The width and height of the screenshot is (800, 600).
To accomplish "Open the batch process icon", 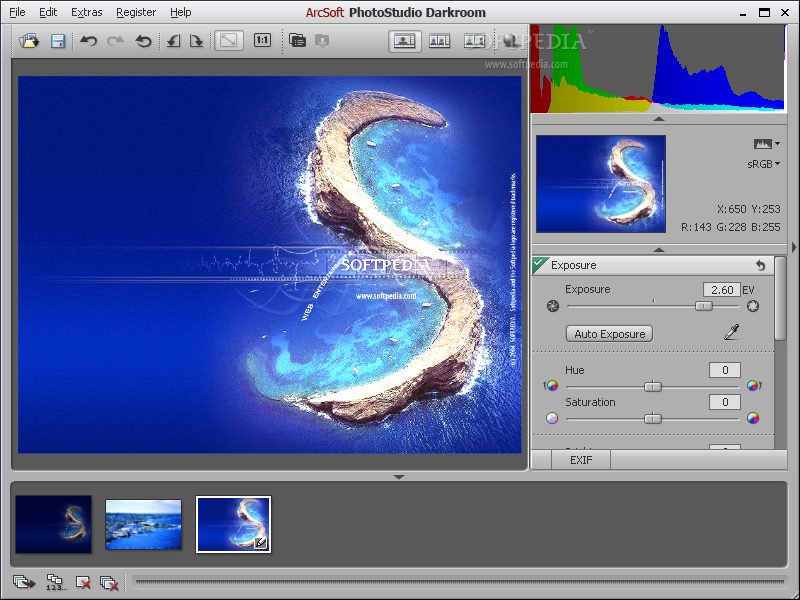I will [x=297, y=40].
